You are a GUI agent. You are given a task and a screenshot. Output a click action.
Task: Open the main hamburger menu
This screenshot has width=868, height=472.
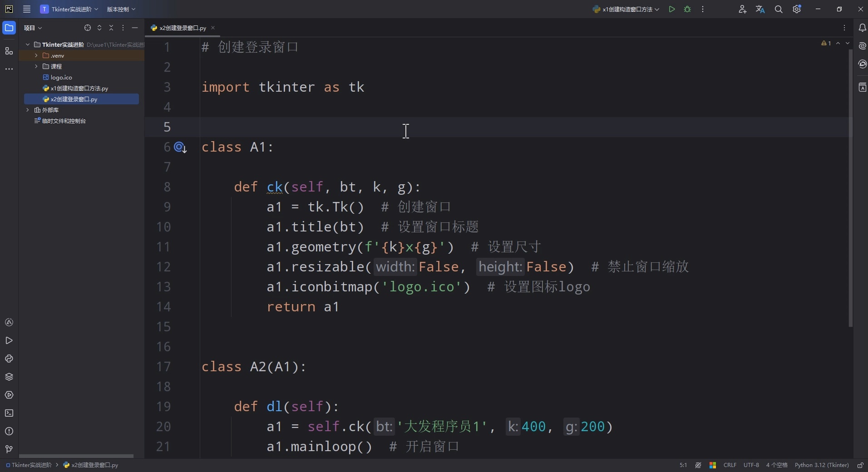click(27, 9)
